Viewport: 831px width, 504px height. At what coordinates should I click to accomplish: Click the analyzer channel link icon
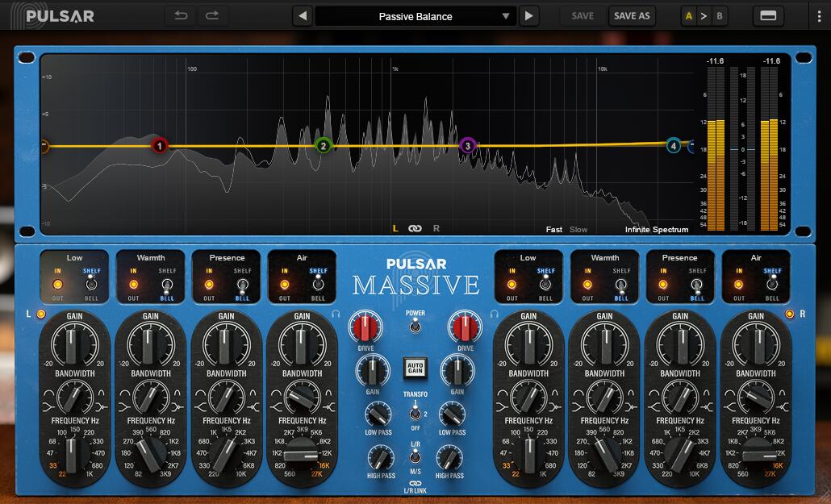[415, 228]
